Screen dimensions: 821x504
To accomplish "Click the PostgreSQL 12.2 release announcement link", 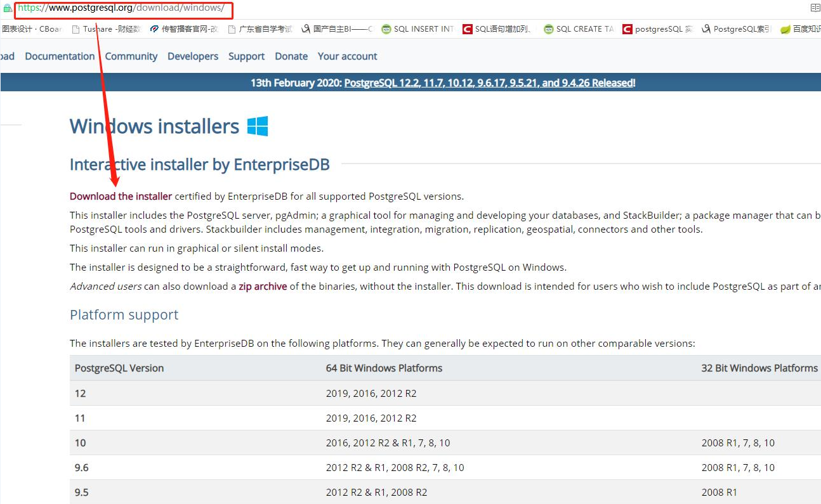I will [490, 83].
